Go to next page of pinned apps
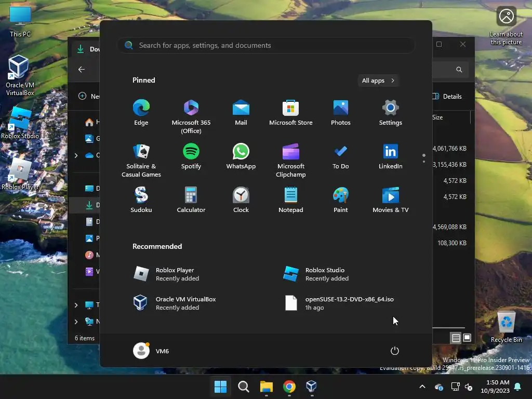This screenshot has width=532, height=399. pyautogui.click(x=424, y=162)
